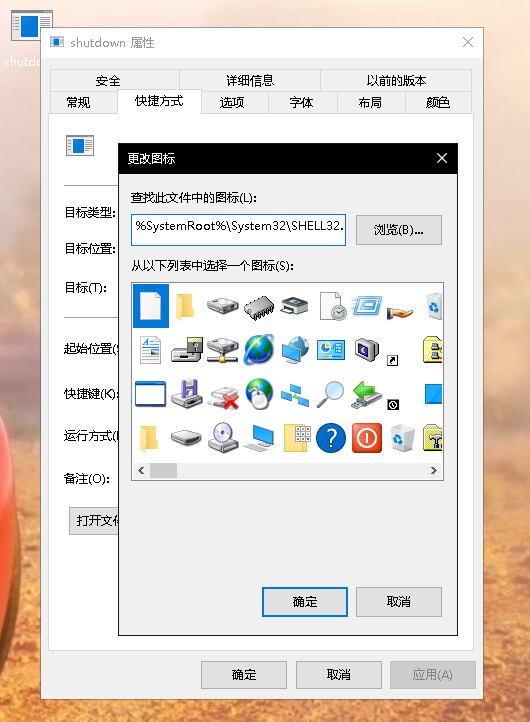Pick the magnifying glass search icon

point(330,394)
